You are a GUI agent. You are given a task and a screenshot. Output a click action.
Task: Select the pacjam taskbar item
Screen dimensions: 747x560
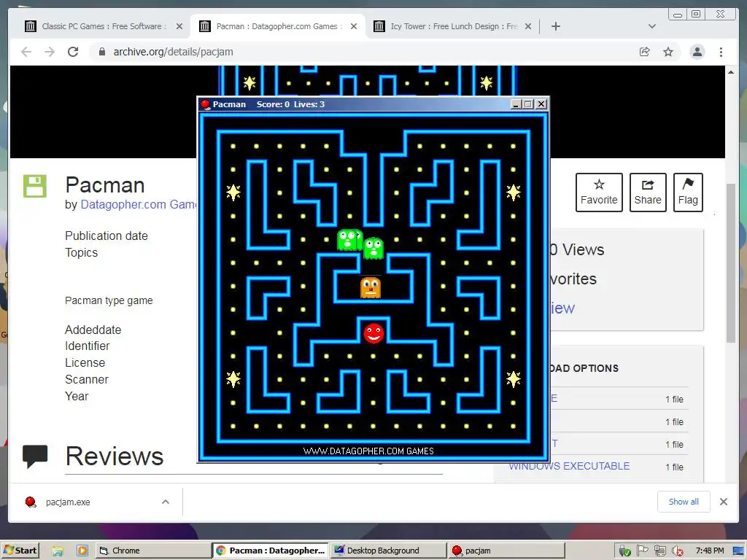pyautogui.click(x=506, y=551)
